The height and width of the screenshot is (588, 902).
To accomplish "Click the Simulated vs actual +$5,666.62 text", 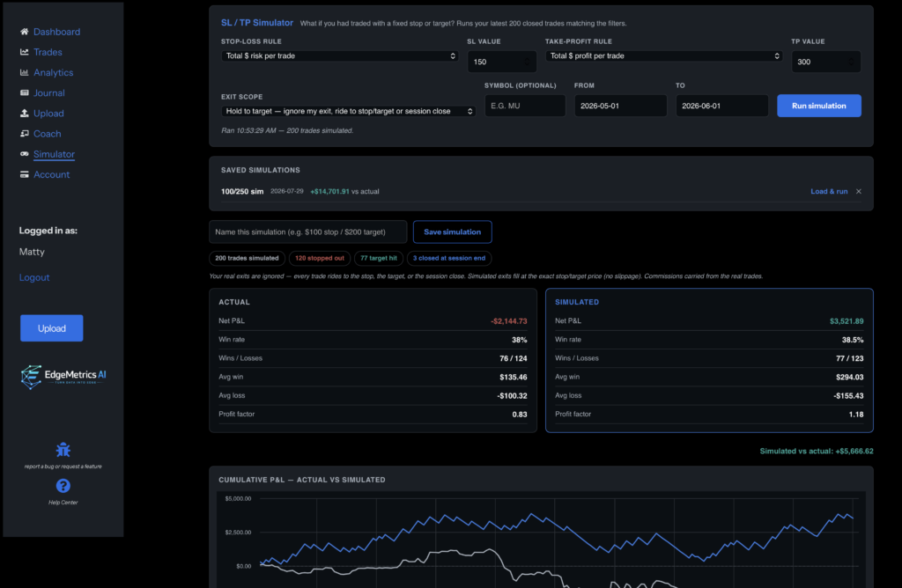I will 817,452.
